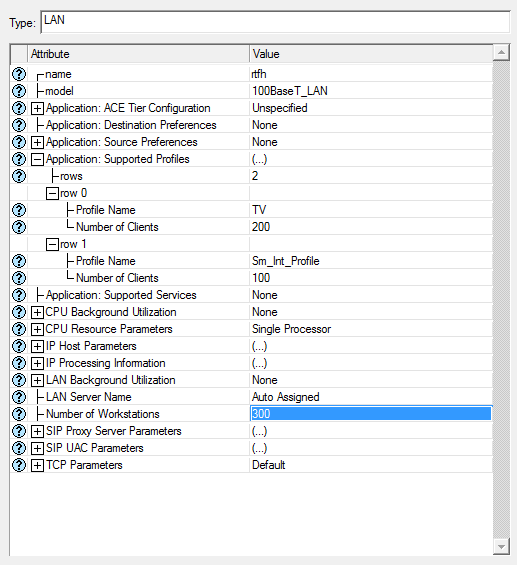Click the Unspecified value for ACE Tier
Image resolution: width=517 pixels, height=565 pixels.
tap(371, 108)
